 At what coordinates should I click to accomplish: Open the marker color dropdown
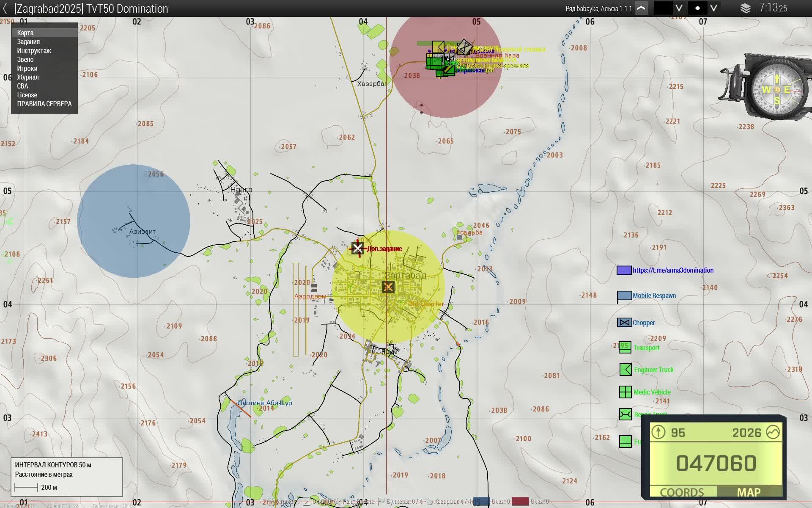coord(679,8)
